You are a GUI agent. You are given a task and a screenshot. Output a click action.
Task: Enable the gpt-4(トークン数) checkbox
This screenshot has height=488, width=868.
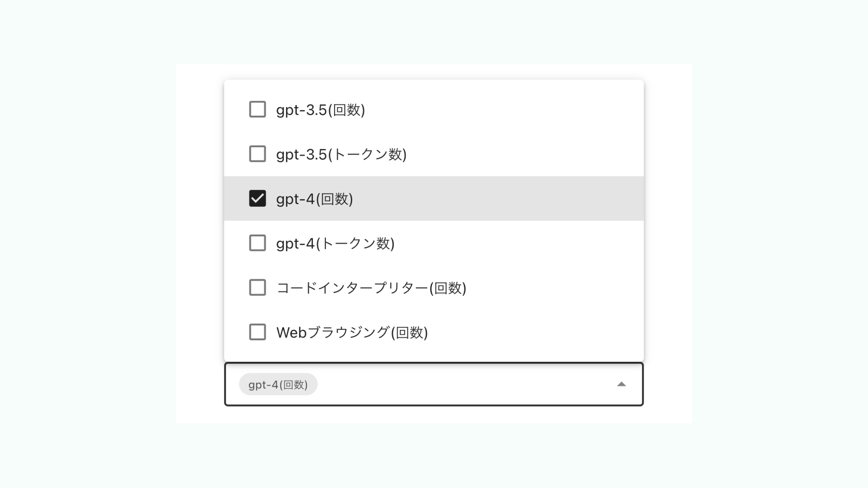coord(257,243)
